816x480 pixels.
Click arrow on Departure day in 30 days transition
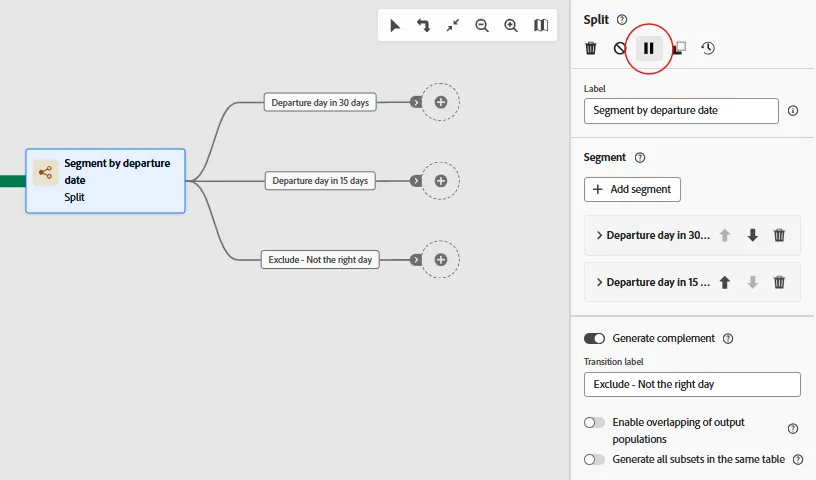415,102
